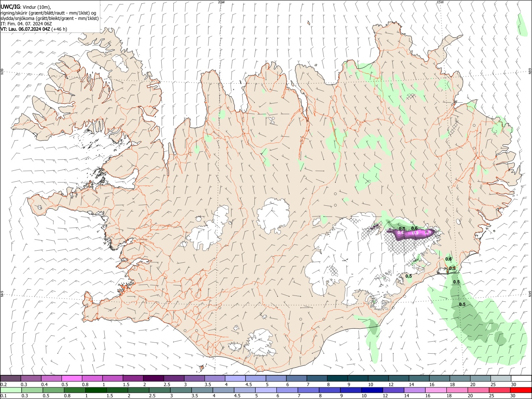
Task: Choose the violet rain-scale swatch between 12 and 14
Action: pyautogui.click(x=393, y=390)
